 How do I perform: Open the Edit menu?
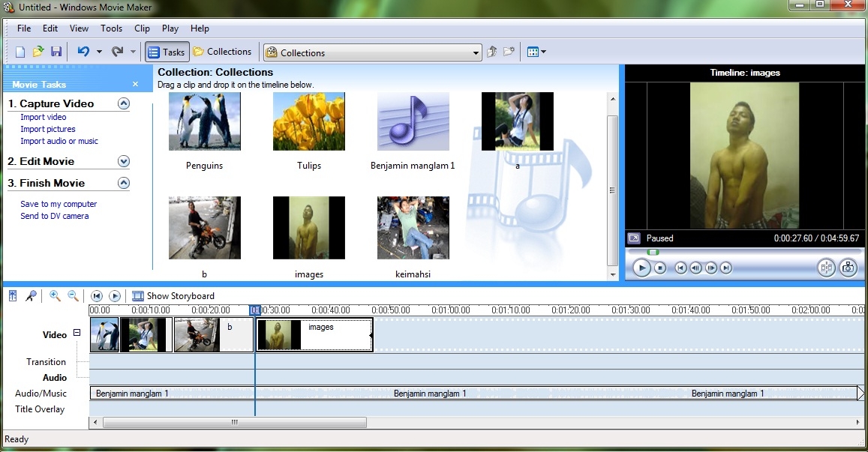(x=50, y=28)
